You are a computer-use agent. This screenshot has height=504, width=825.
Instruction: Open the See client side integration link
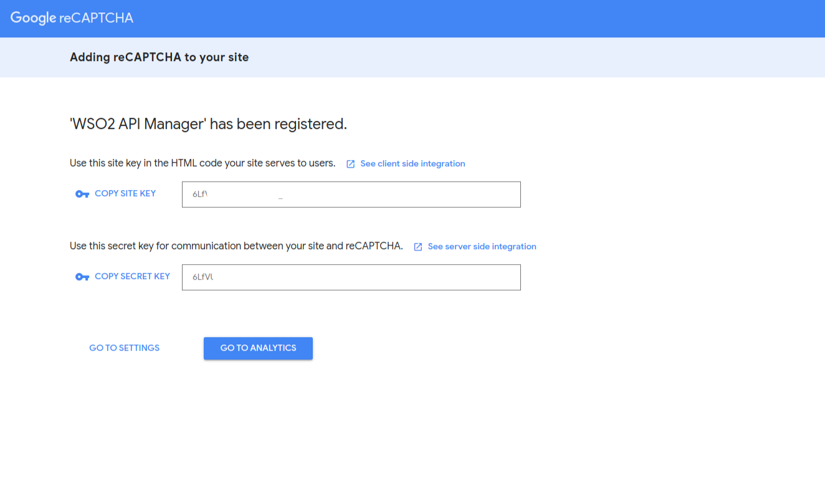412,164
